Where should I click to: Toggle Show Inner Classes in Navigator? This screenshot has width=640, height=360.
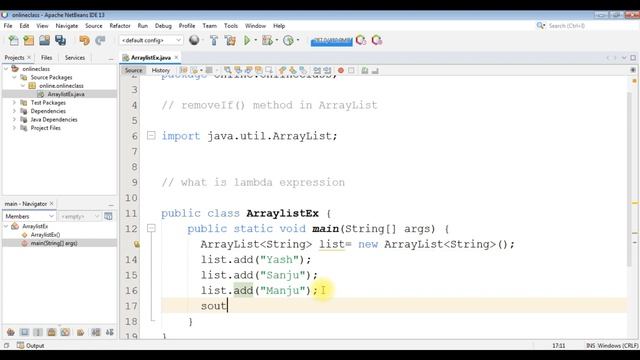click(65, 332)
